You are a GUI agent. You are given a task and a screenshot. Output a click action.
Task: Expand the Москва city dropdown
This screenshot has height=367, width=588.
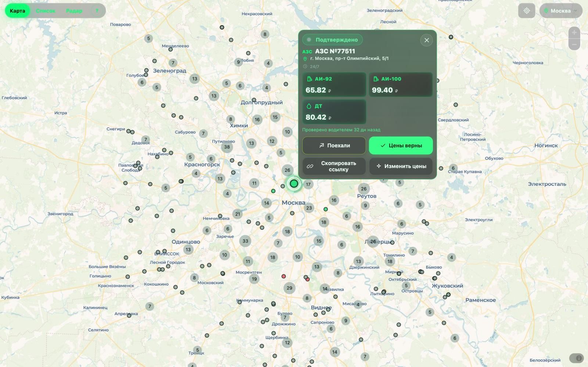(561, 11)
